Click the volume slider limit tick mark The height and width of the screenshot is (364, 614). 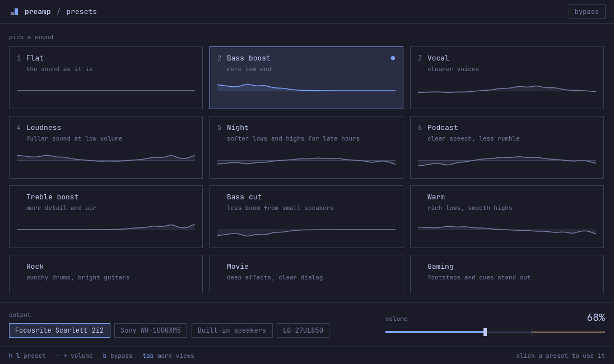pos(532,332)
